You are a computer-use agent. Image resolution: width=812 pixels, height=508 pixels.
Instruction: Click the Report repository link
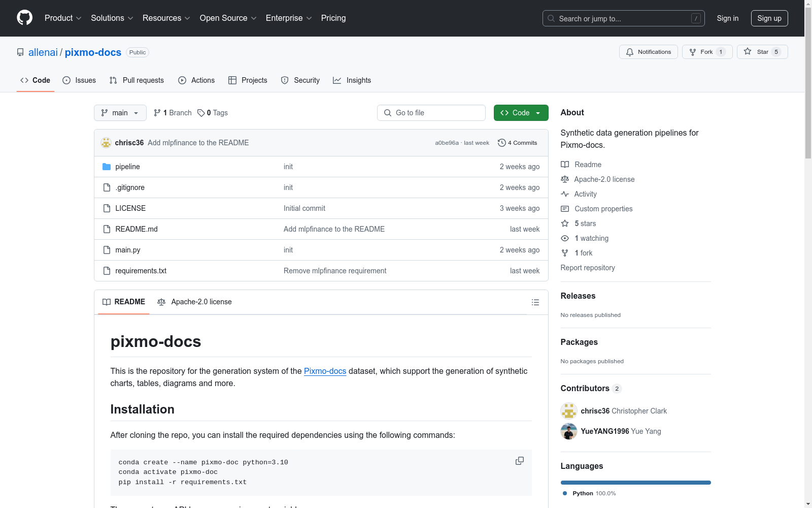click(588, 268)
